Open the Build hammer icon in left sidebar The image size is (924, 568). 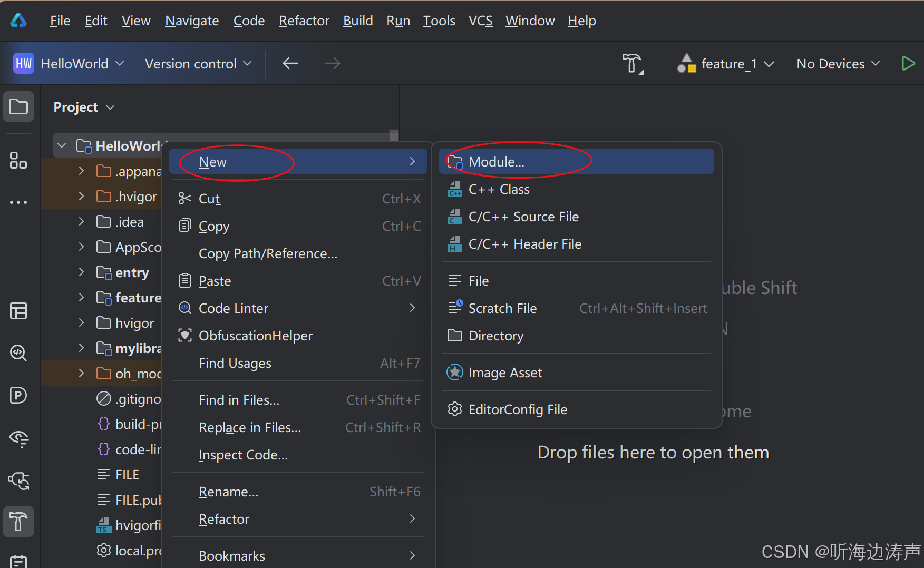[18, 522]
